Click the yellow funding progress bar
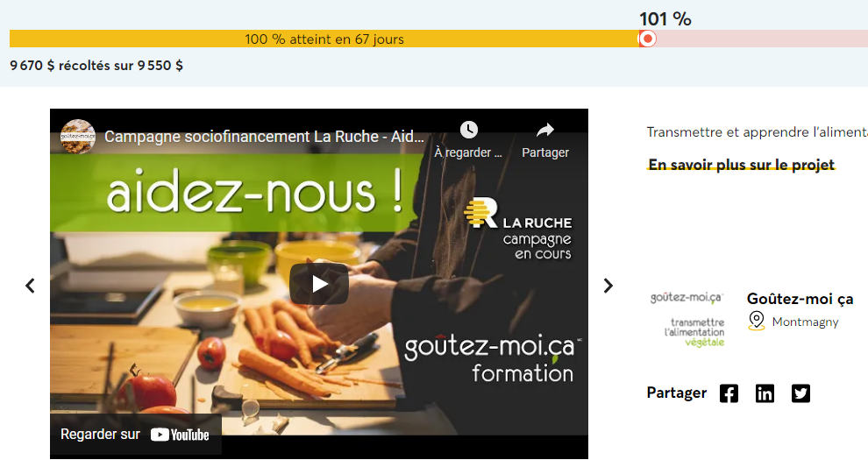This screenshot has height=460, width=868. click(x=324, y=39)
